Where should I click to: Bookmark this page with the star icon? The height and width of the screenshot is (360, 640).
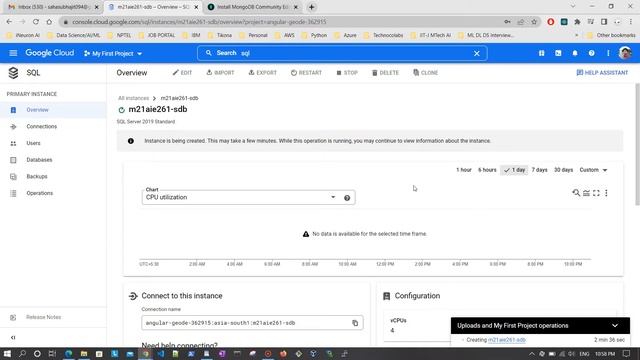(x=534, y=22)
